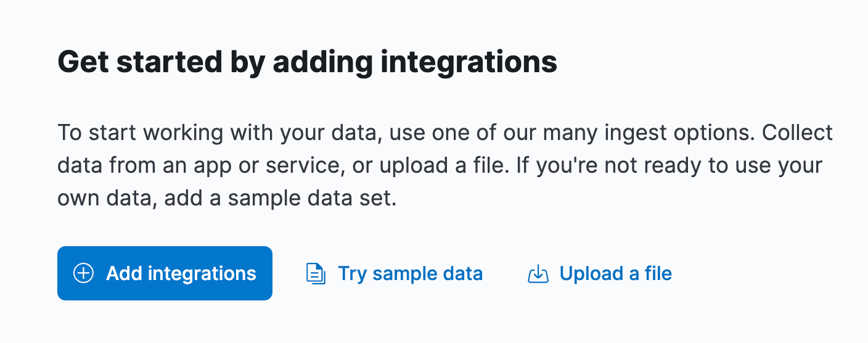Click the word 'file' in the Upload link
The height and width of the screenshot is (343, 868).
click(657, 273)
